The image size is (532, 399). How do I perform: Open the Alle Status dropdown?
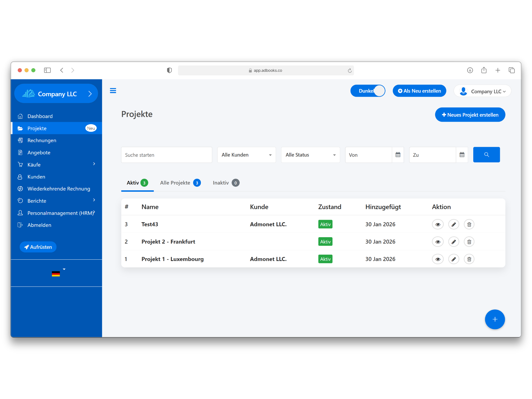310,155
